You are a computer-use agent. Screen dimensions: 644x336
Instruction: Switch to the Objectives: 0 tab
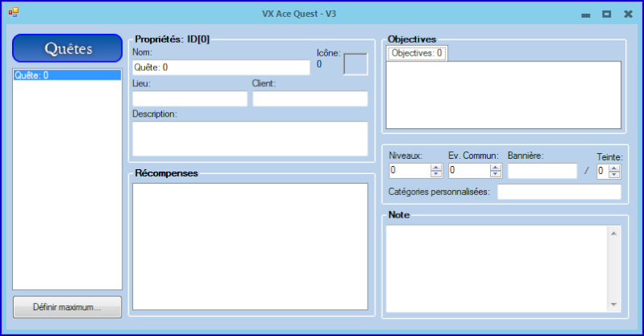(x=417, y=53)
